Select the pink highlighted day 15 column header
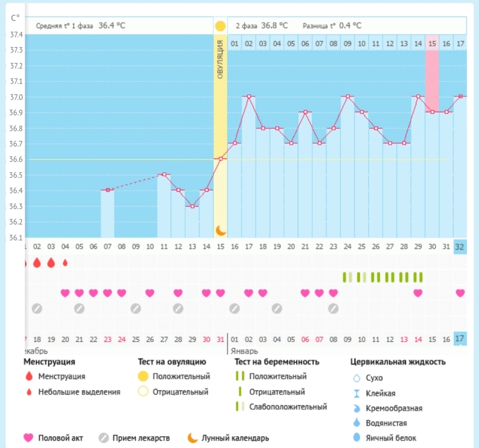Viewport: 479px width, 448px height. point(432,43)
